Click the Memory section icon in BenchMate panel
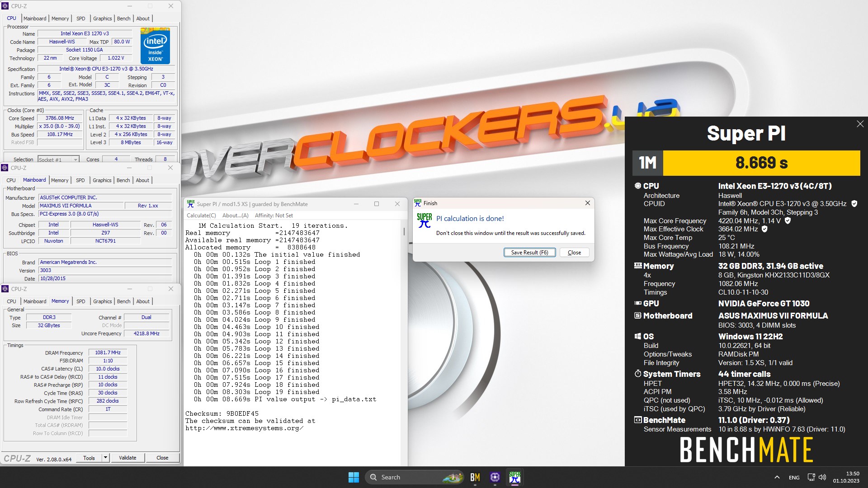The image size is (868, 488). coord(637,266)
